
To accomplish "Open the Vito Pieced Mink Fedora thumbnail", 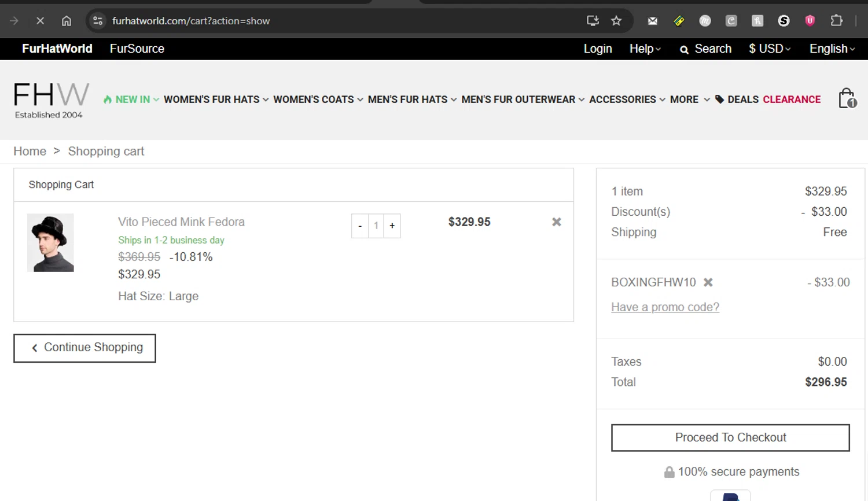I will tap(50, 242).
